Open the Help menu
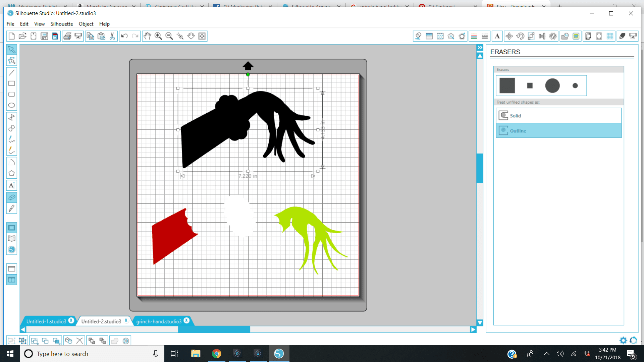 [x=104, y=24]
